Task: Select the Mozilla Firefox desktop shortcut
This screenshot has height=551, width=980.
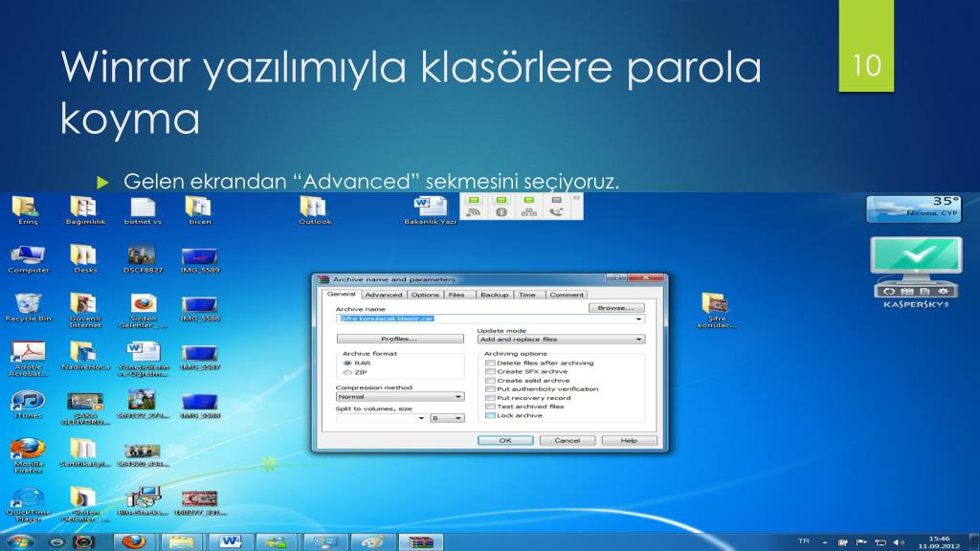Action: coord(28,455)
